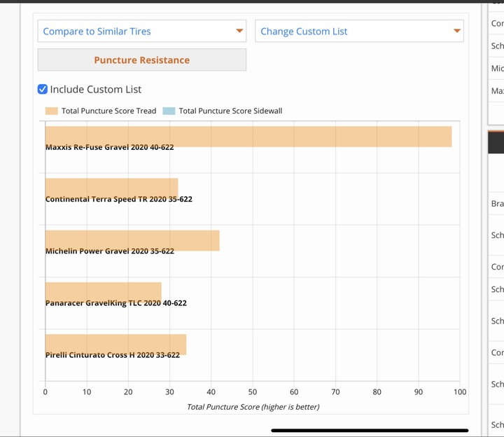Image resolution: width=504 pixels, height=437 pixels.
Task: Click the Puncture Resistance button
Action: click(x=141, y=60)
